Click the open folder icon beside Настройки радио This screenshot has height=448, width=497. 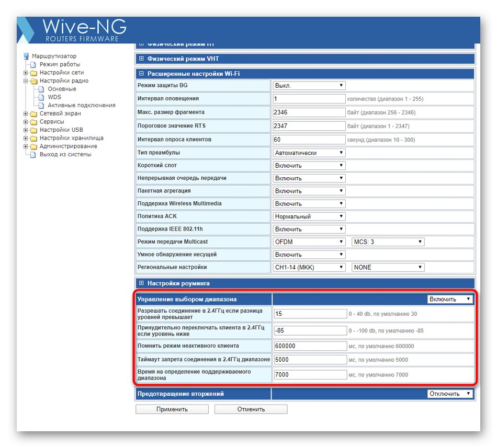click(x=33, y=81)
